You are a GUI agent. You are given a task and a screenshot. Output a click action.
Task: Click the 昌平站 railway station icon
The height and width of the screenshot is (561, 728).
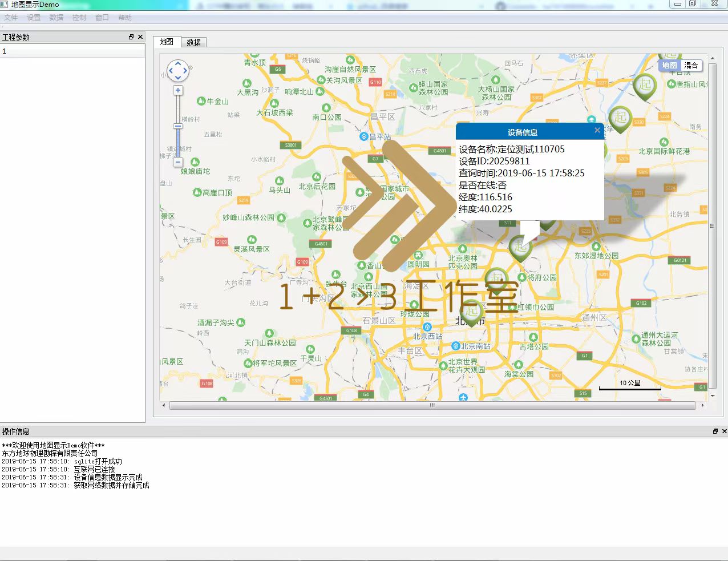tap(363, 136)
